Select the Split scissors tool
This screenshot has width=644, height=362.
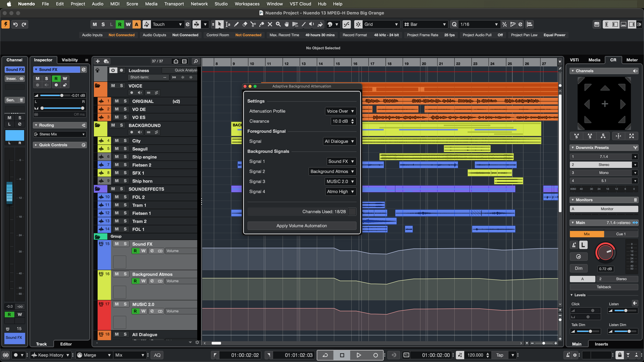pos(253,24)
